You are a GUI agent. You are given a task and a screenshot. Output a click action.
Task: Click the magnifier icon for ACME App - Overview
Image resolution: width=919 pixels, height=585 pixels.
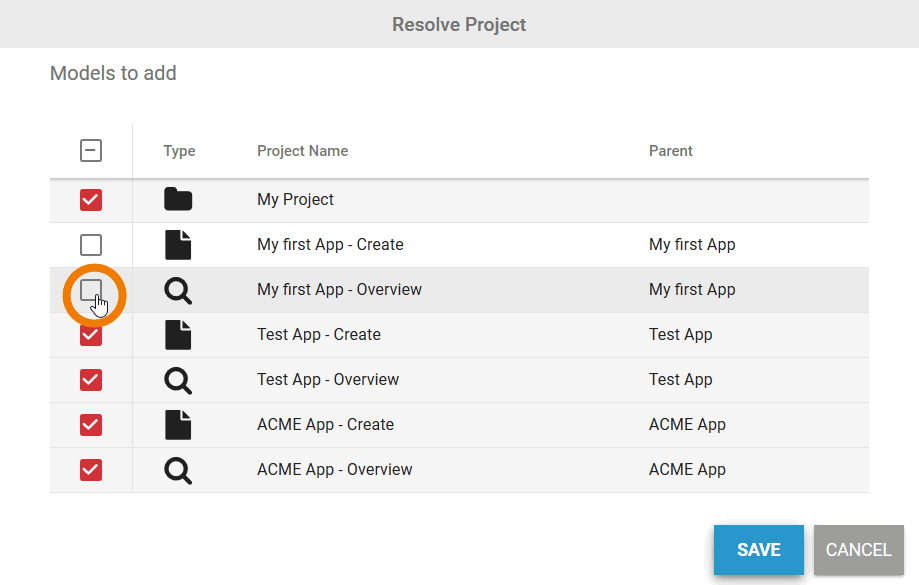click(178, 469)
